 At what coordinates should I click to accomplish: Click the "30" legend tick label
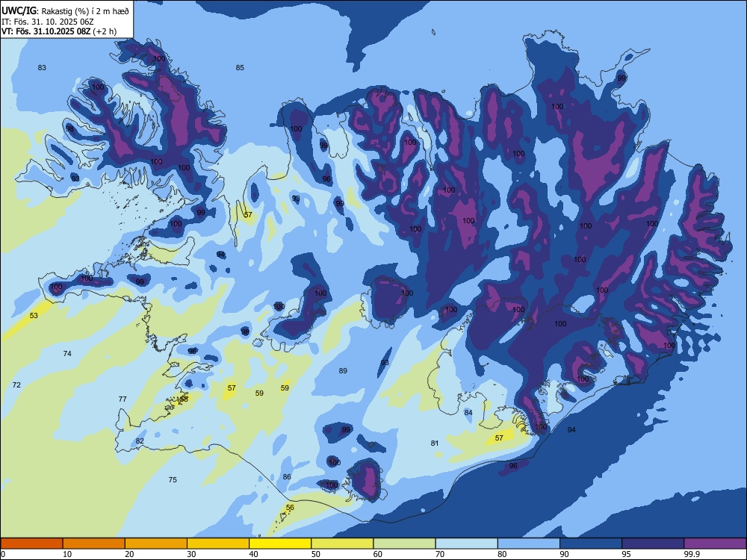[x=191, y=554]
